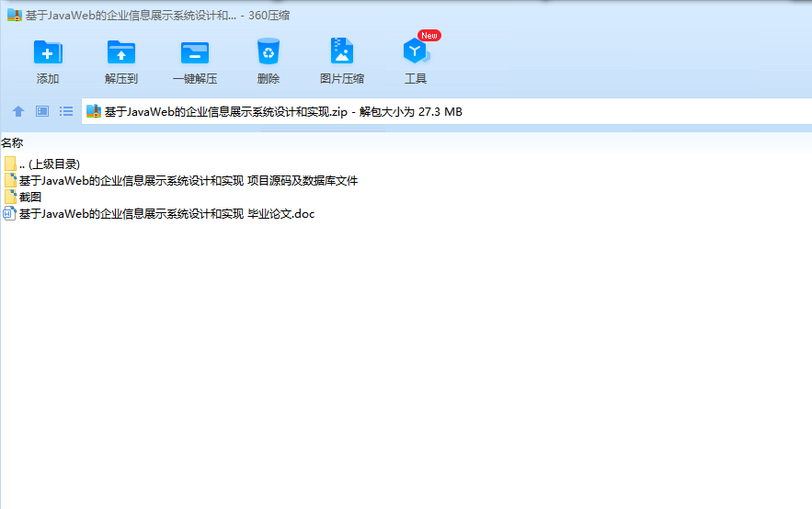
Task: Click the window title text 360压缩
Action: click(269, 16)
